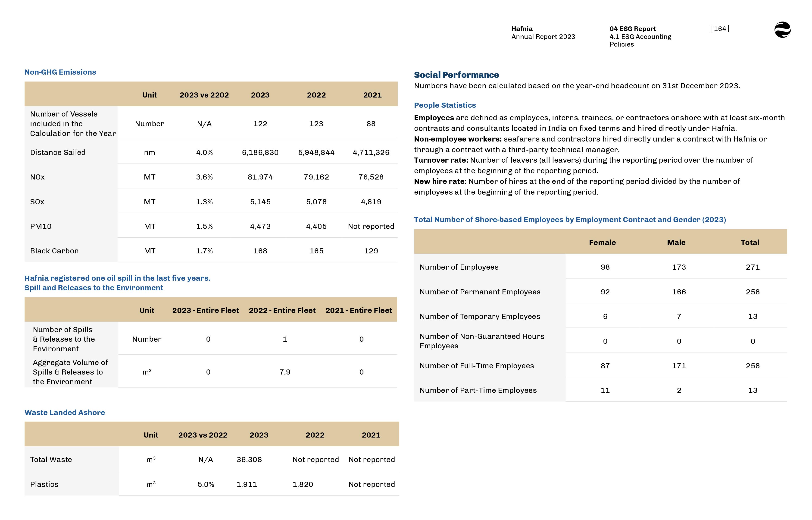Click the Hafnia Annual Report 2023 header
This screenshot has width=812, height=520.
[x=543, y=33]
